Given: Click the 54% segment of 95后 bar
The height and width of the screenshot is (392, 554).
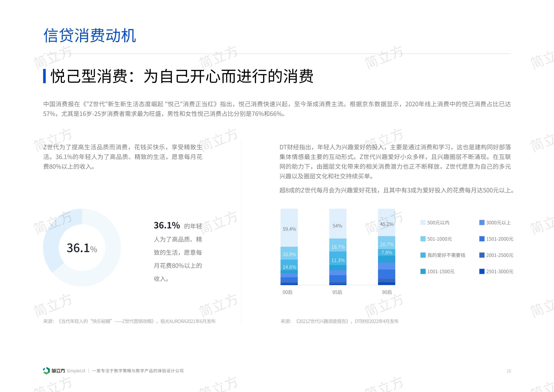Looking at the screenshot, I should tap(338, 224).
